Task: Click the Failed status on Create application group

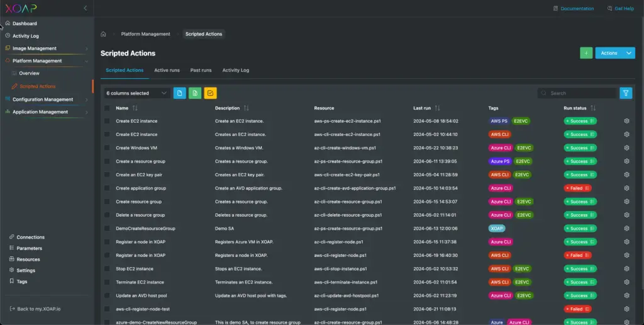Action: tap(577, 188)
